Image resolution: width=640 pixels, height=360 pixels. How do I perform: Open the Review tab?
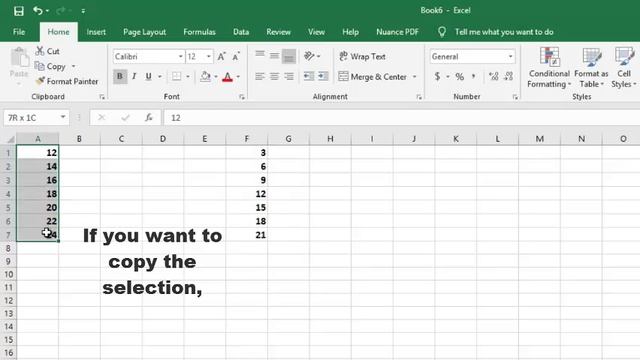click(278, 32)
